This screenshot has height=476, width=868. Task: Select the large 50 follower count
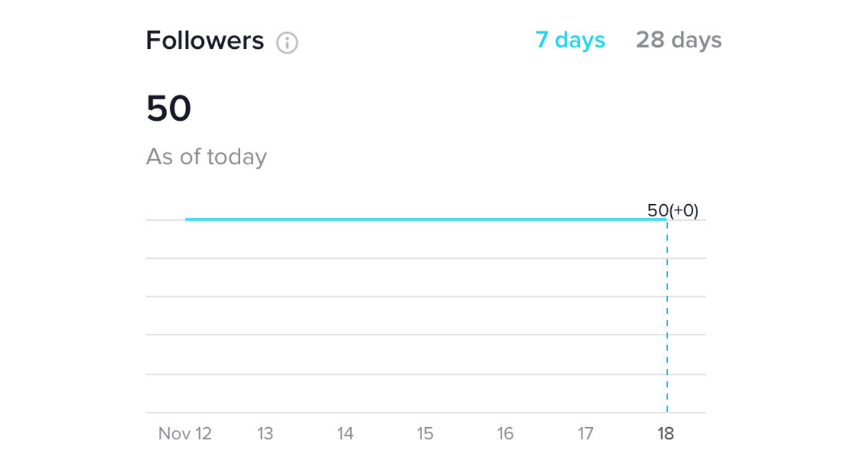coord(169,108)
